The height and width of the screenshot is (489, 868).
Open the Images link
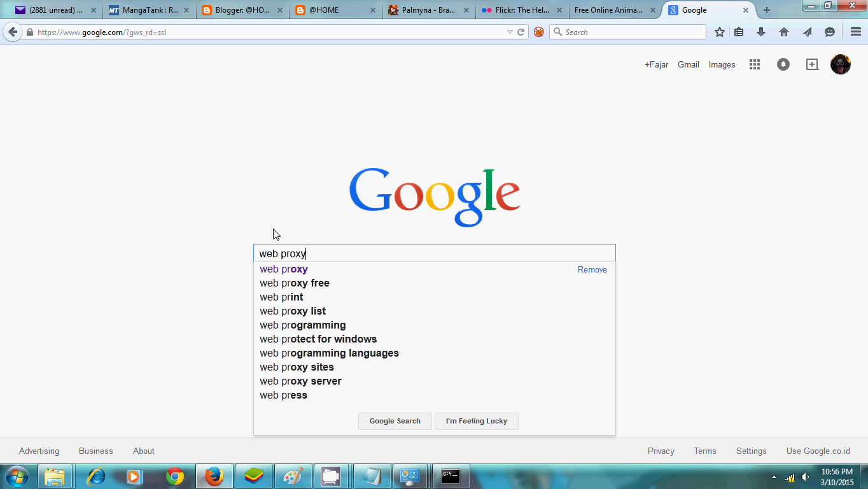(722, 64)
